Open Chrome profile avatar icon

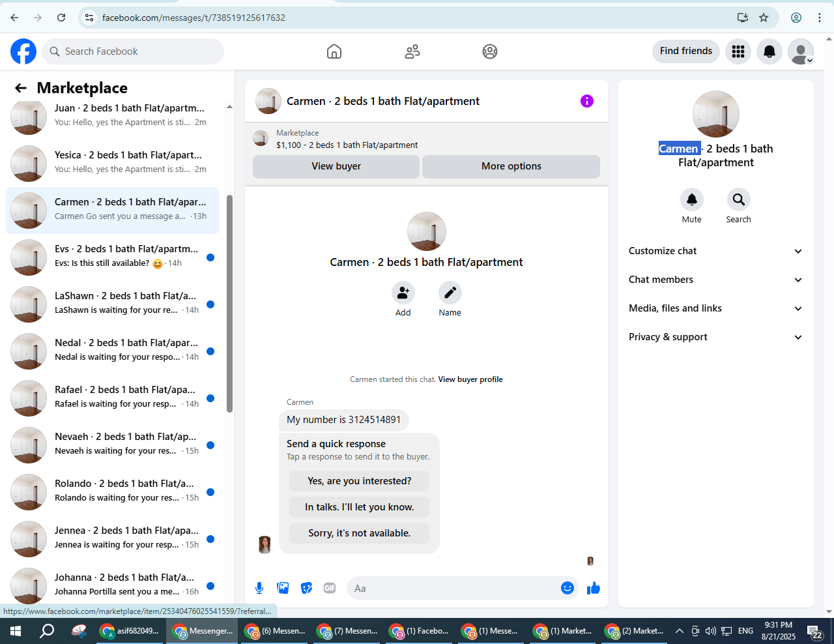coord(796,18)
